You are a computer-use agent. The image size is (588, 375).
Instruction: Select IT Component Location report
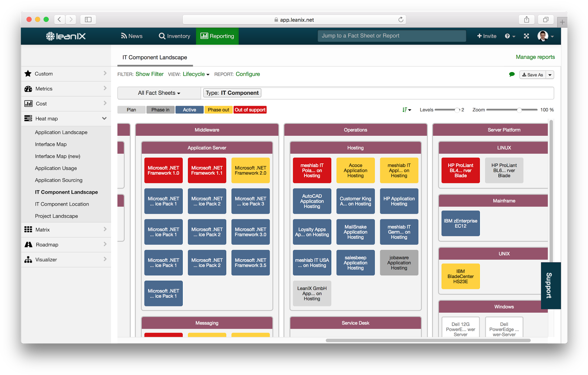pos(62,204)
